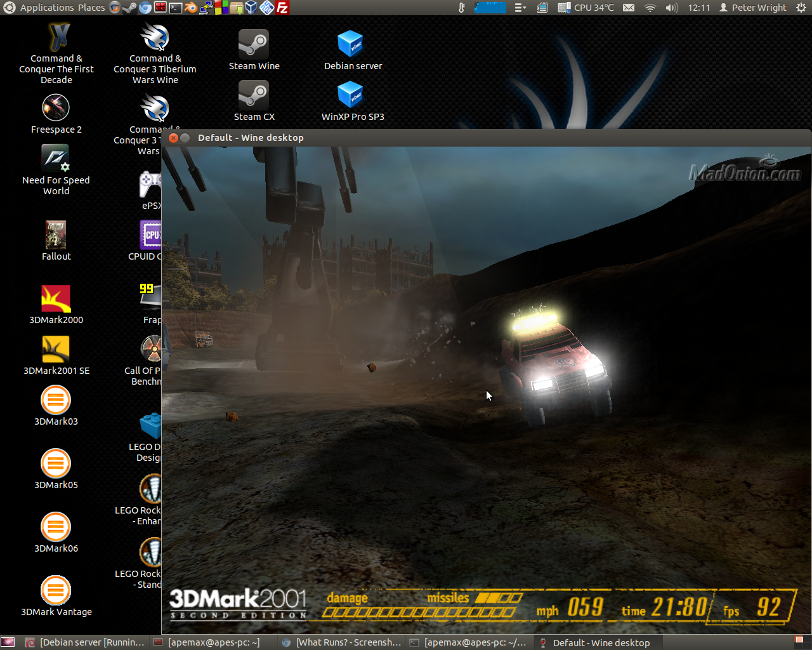Open the Applications menu
This screenshot has width=812, height=650.
(47, 8)
